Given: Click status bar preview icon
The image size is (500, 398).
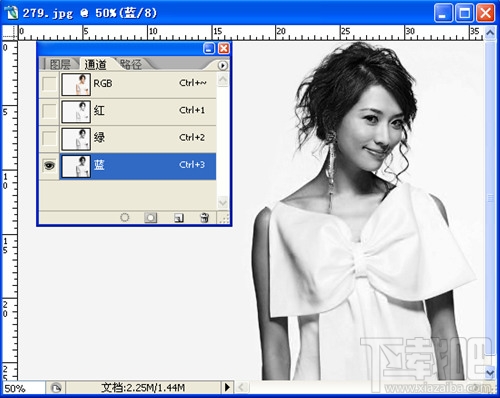Looking at the screenshot, I should click(56, 388).
